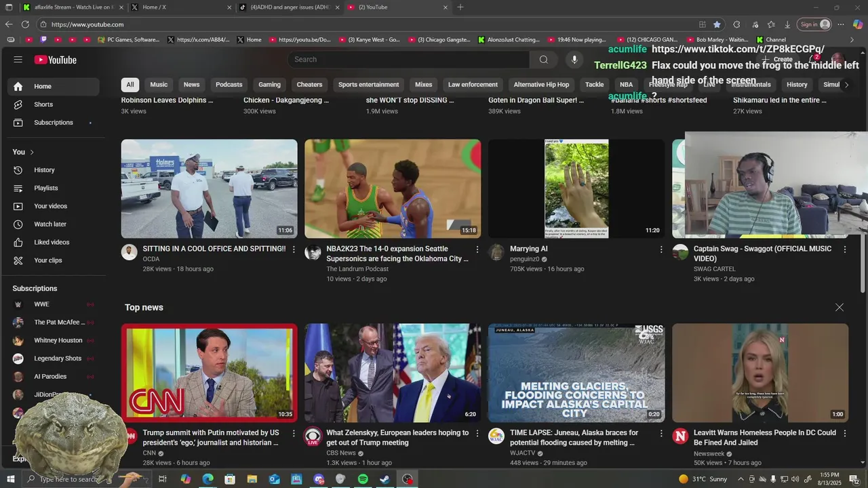Open the Channel bookmark in bookmarks bar
The height and width of the screenshot is (488, 868).
pyautogui.click(x=772, y=39)
